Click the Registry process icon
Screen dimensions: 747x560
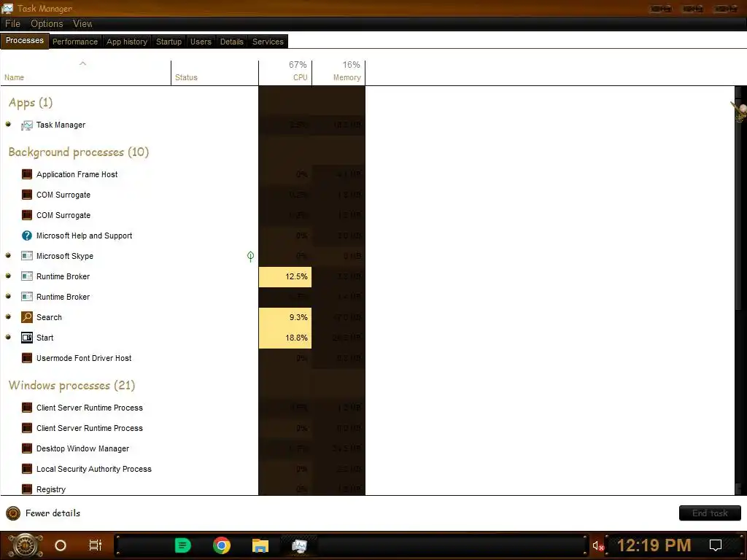tap(27, 489)
